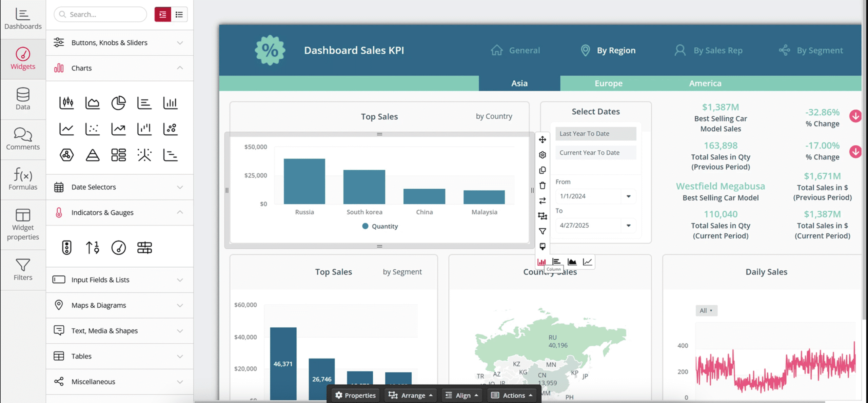Select Last Year To Date option
This screenshot has width=868, height=403.
[x=595, y=134]
